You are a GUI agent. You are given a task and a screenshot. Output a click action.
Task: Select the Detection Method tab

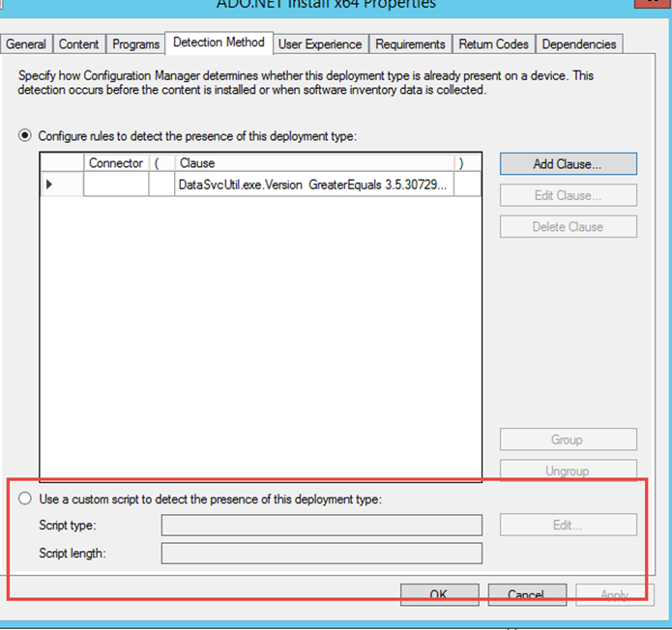click(219, 43)
